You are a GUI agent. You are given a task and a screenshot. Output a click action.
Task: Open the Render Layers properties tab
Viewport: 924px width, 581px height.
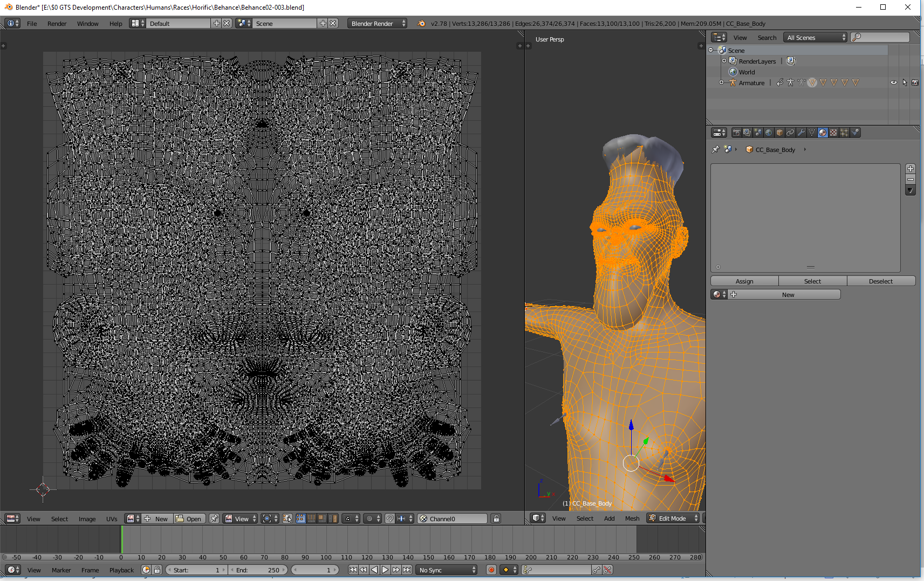point(747,133)
